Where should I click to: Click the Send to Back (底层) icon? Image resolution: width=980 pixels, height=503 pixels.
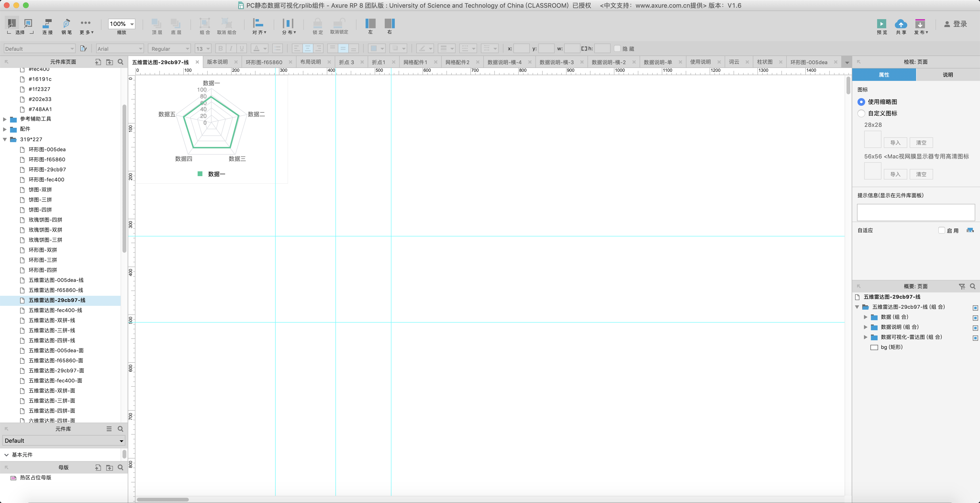175,23
